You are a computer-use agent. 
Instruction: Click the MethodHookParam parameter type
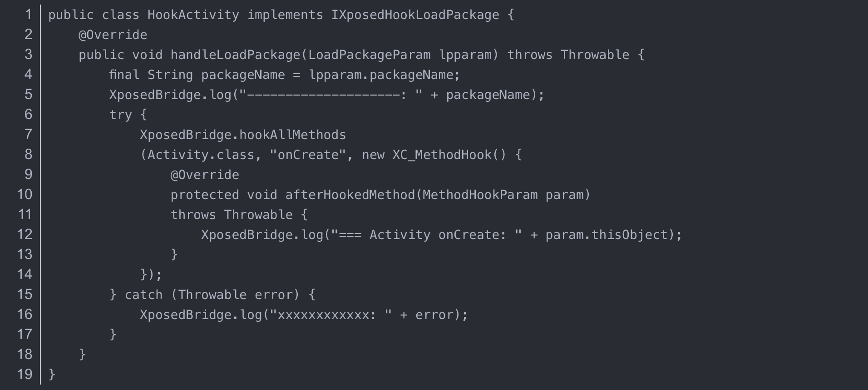[480, 195]
